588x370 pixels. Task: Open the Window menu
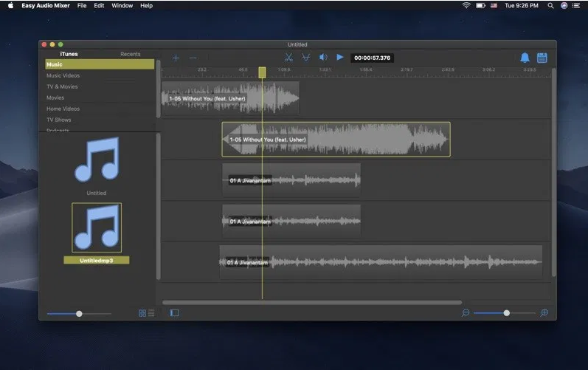pos(122,5)
